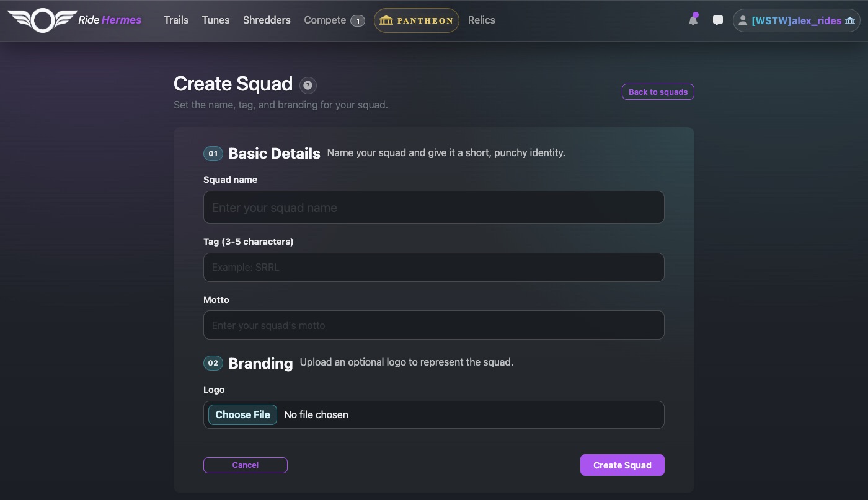Click the 'Tag (3-5 characters)' label
This screenshot has height=500, width=868.
coord(249,242)
